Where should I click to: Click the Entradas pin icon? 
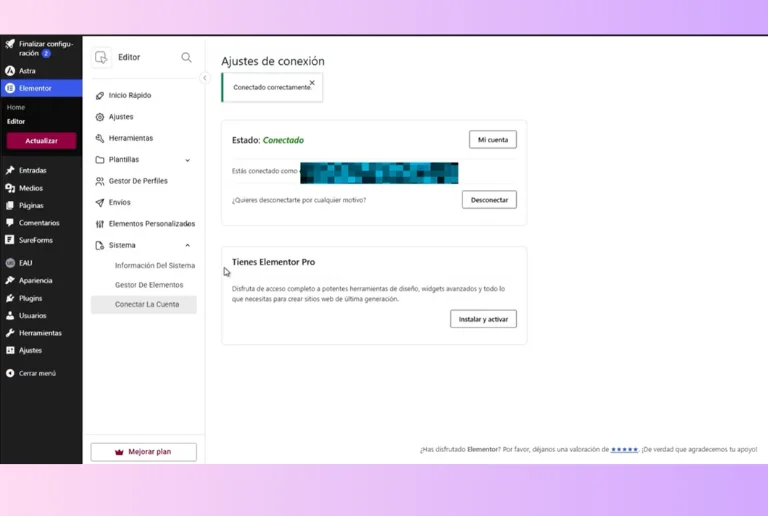[10, 170]
